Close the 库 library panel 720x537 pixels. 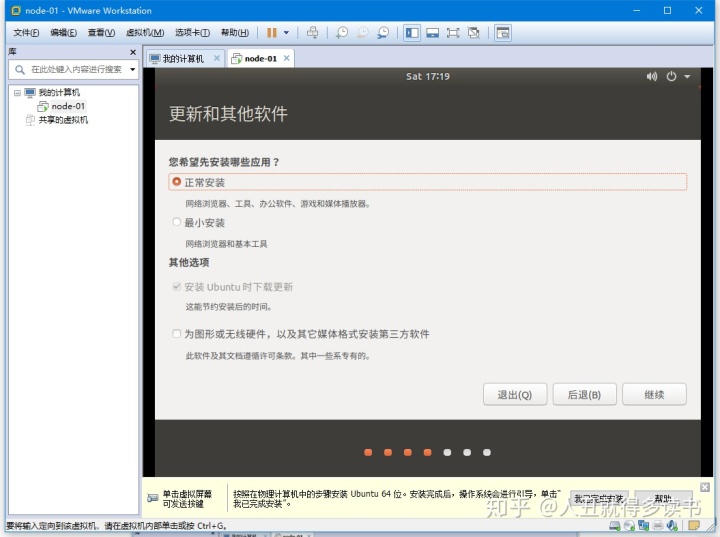(x=133, y=52)
